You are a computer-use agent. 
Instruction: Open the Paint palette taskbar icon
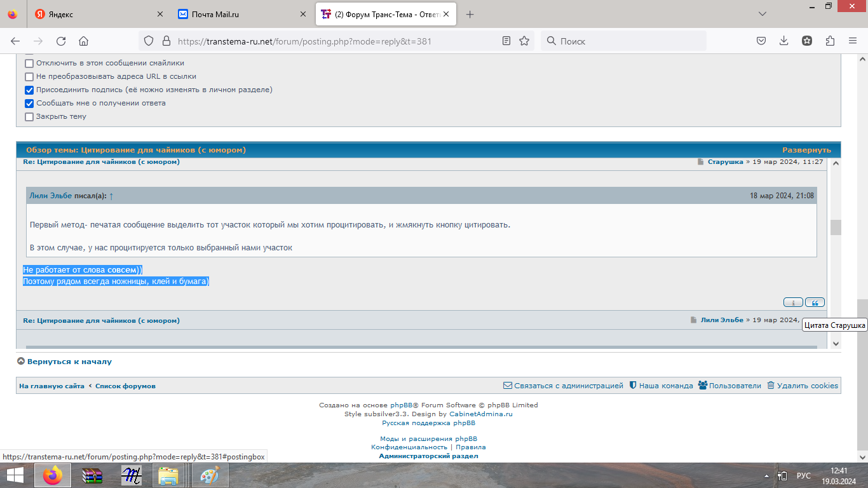pos(209,475)
